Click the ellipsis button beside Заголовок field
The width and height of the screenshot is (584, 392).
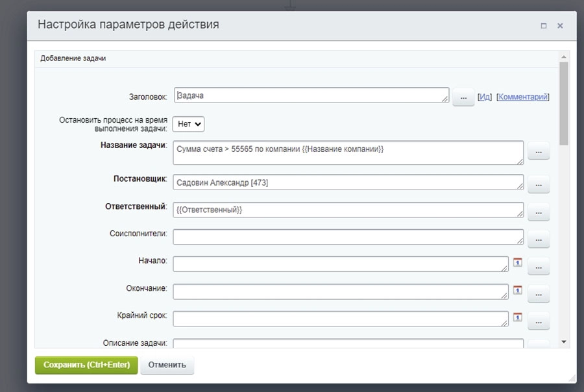[x=463, y=96]
